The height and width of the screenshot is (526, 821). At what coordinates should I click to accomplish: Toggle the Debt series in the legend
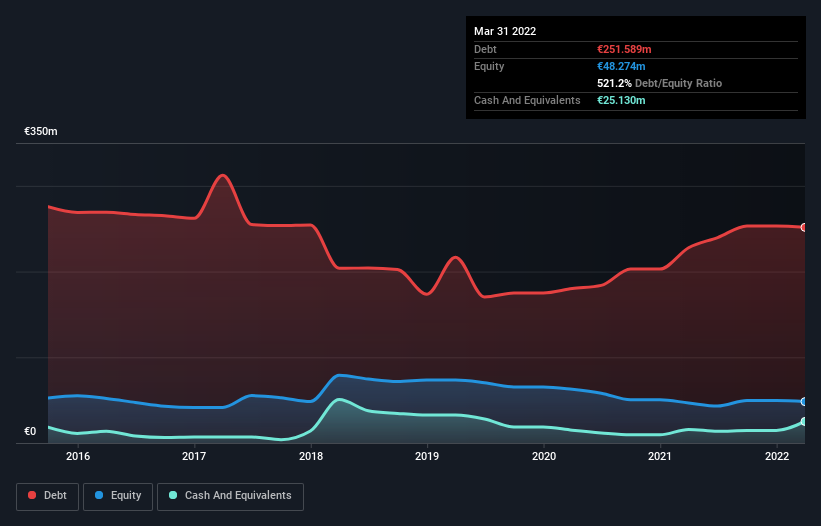(47, 496)
